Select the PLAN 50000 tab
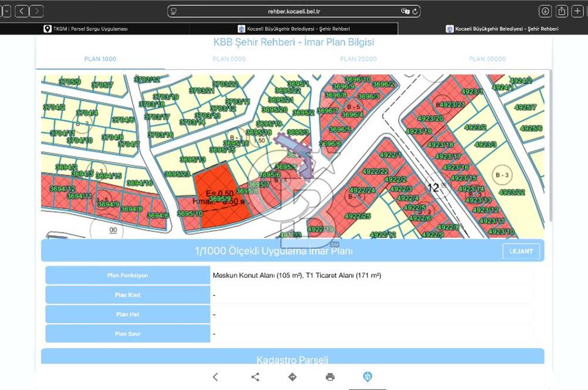Image resolution: width=588 pixels, height=390 pixels. pos(487,59)
